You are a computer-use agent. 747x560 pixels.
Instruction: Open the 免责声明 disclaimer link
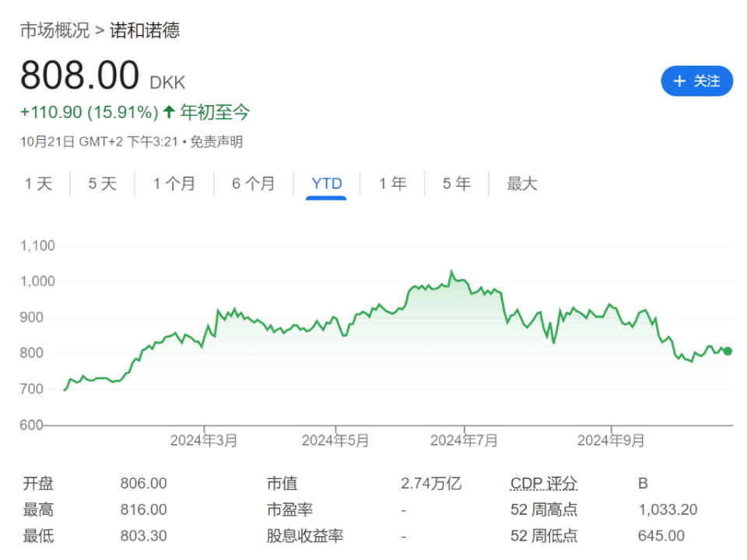(216, 142)
